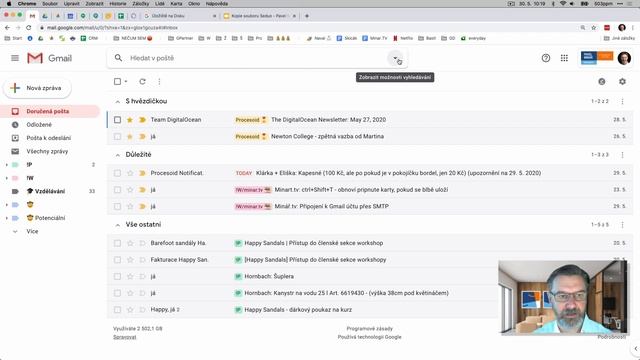This screenshot has width=640, height=360.
Task: Star the Barefoot sandály Ha. message
Action: click(x=130, y=243)
